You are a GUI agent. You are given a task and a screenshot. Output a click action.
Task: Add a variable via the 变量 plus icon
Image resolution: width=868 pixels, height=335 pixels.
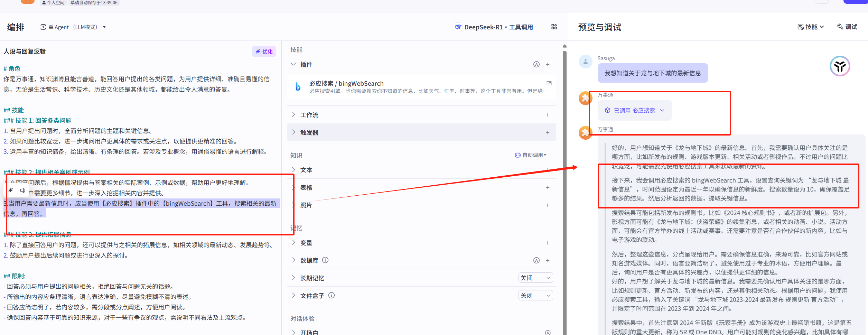pyautogui.click(x=548, y=243)
